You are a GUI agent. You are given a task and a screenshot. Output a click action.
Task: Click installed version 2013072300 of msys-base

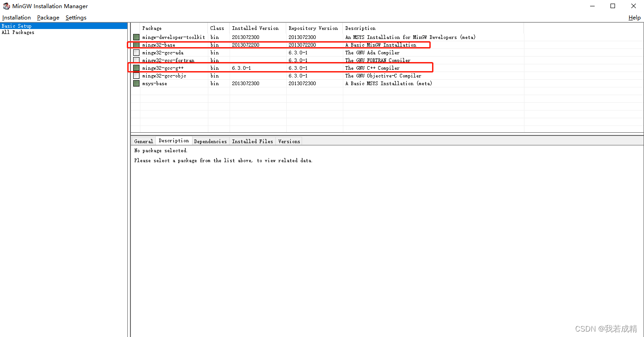245,83
